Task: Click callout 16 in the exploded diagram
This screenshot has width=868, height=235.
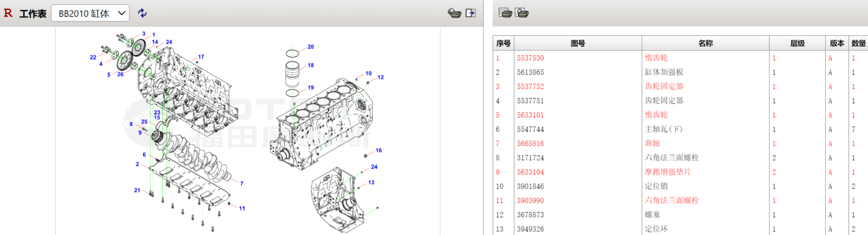Action: click(x=378, y=150)
